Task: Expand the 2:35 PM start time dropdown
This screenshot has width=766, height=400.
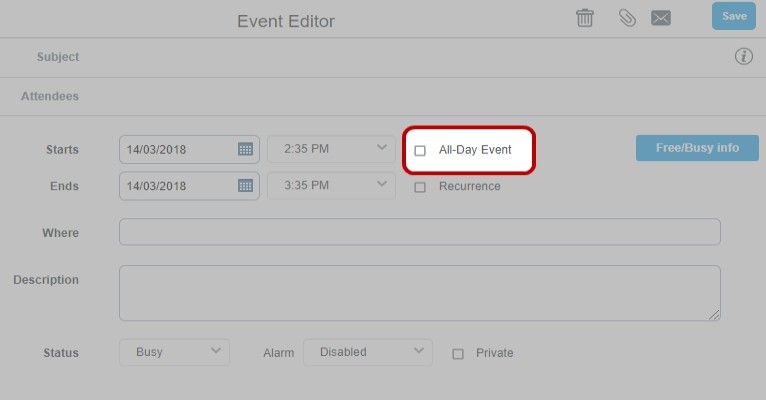Action: click(x=331, y=149)
